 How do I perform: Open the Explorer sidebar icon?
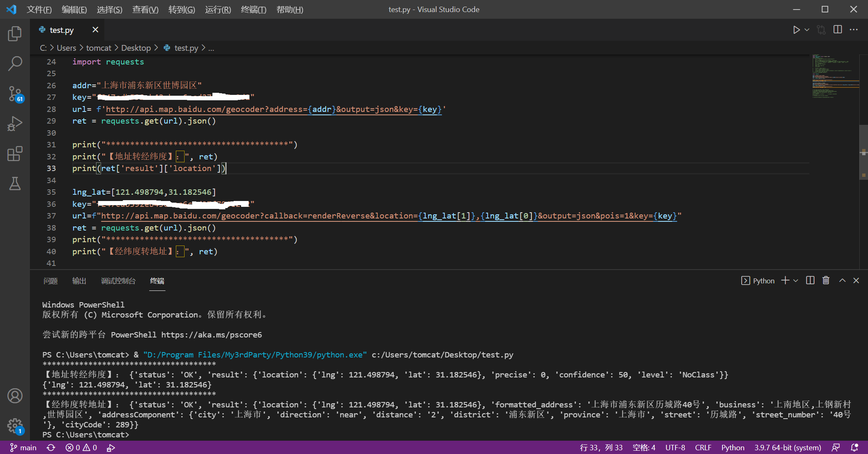(x=15, y=34)
